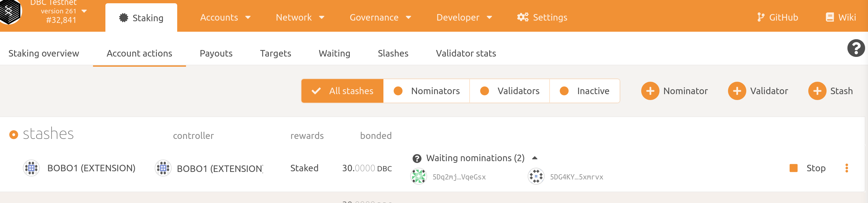The width and height of the screenshot is (868, 203).
Task: Expand the Governance dropdown menu
Action: coord(380,18)
